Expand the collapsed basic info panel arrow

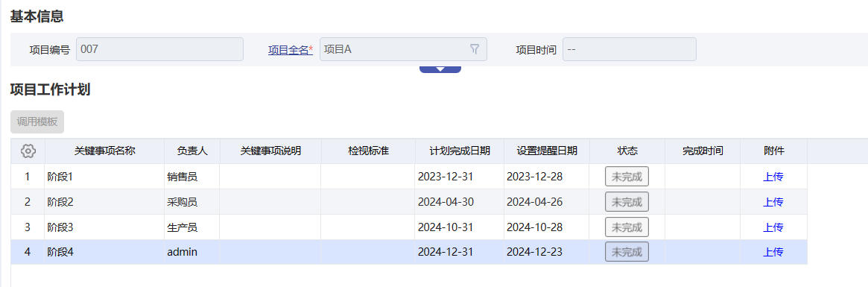(440, 69)
